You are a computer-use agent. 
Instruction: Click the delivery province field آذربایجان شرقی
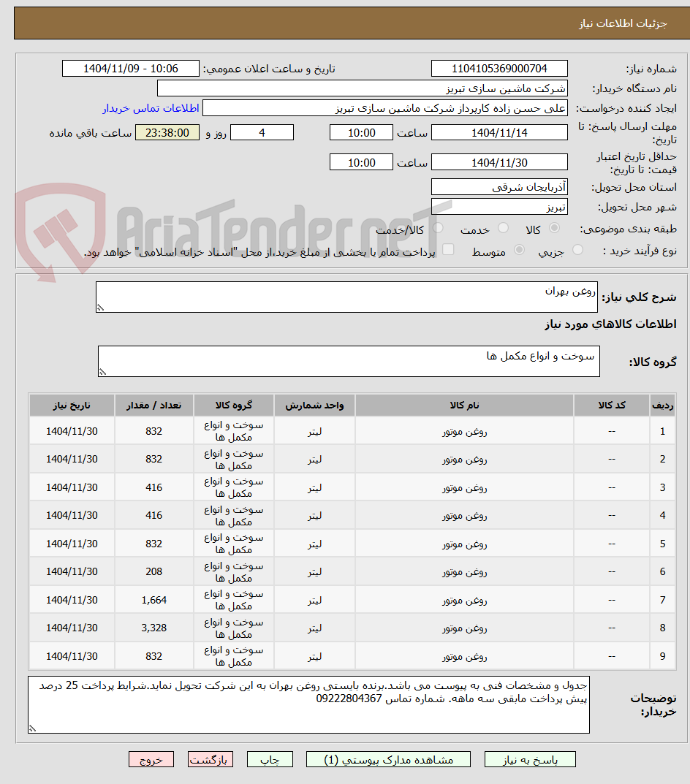pyautogui.click(x=499, y=187)
